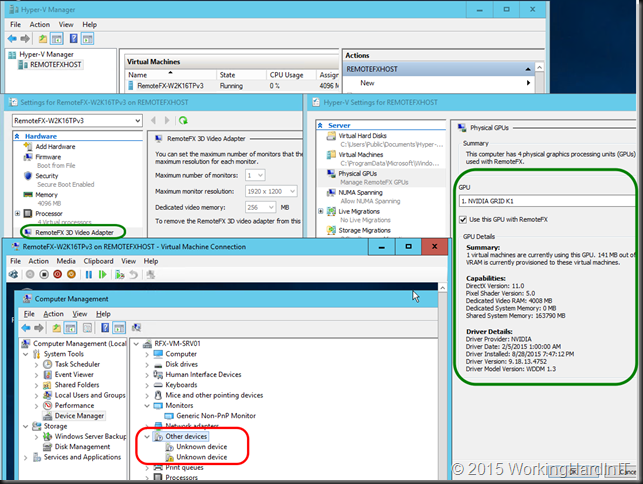Click New in the Hyper-V Actions pane
The image size is (643, 484).
[x=367, y=83]
